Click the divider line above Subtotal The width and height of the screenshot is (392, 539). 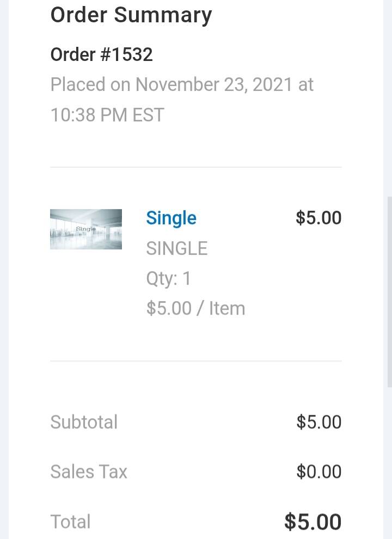click(196, 361)
